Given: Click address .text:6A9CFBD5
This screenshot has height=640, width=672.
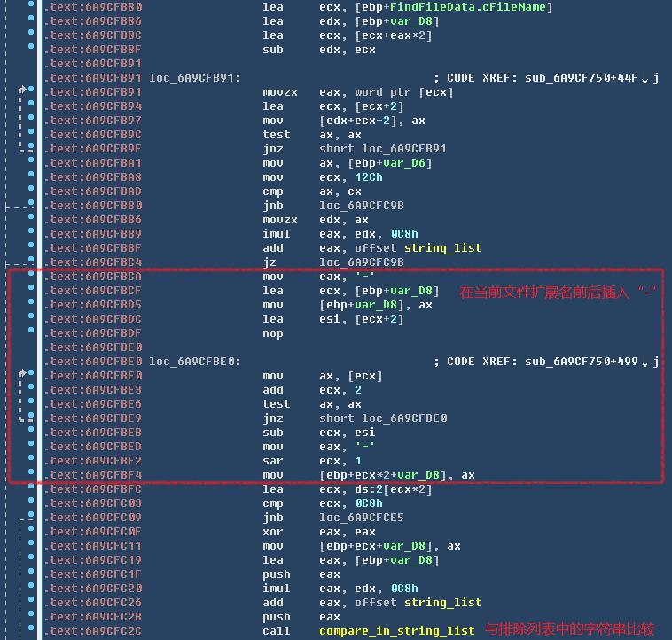Looking at the screenshot, I should point(93,305).
